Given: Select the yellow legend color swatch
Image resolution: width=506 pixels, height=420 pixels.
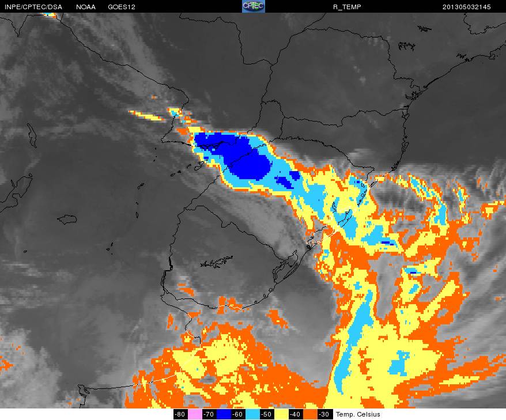Looking at the screenshot, I should (281, 414).
